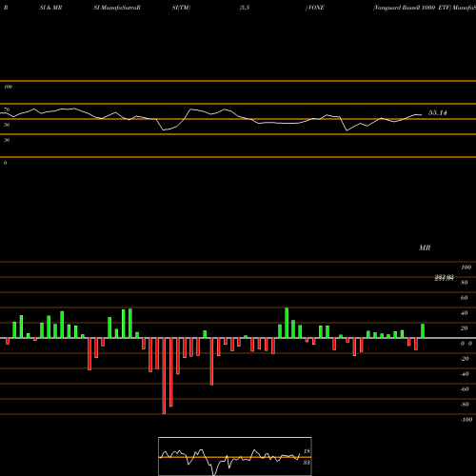This screenshot has height=476, width=476.
Task: Click the SI & MR header label
Action: click(x=50, y=8)
